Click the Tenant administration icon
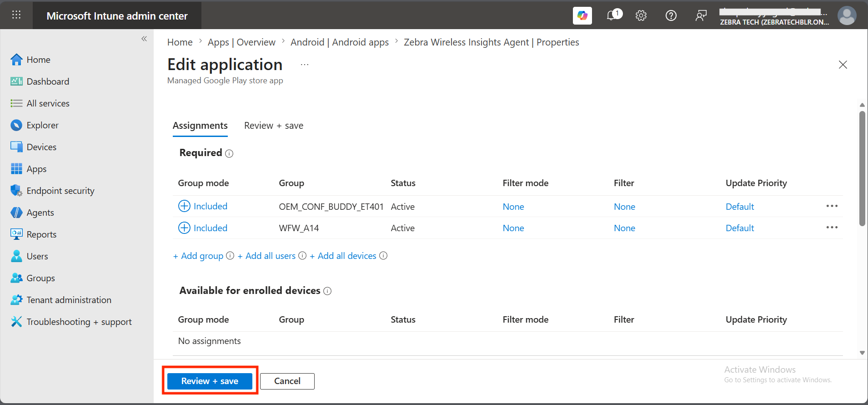Screen dimensions: 868x405 (x=16, y=300)
